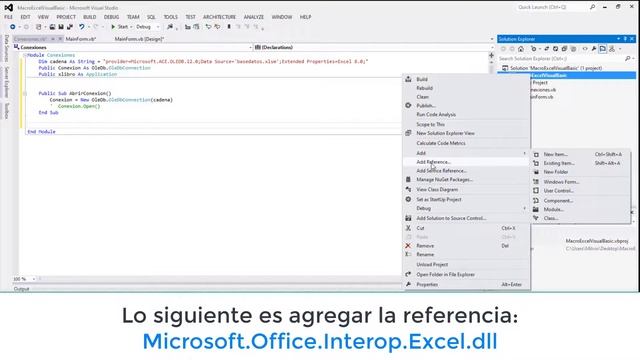Click the Solution Explorer search magnifier icon
Viewport: 640px width, 360px height.
click(x=628, y=59)
